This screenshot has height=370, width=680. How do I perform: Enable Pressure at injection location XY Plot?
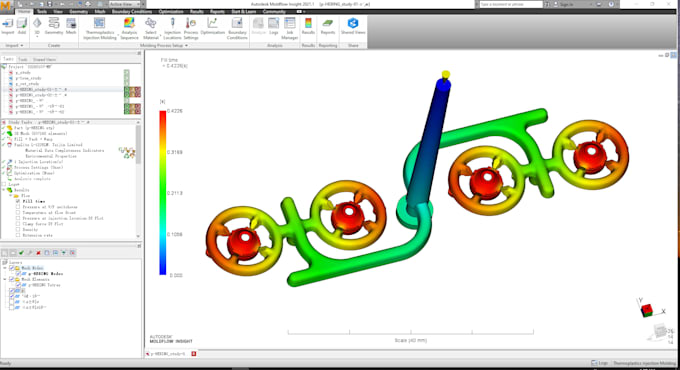click(x=18, y=218)
